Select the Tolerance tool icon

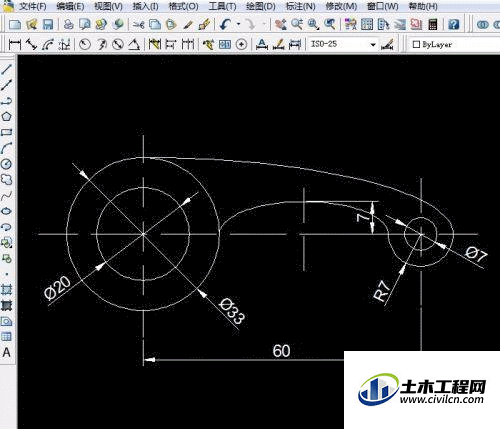pyautogui.click(x=225, y=44)
